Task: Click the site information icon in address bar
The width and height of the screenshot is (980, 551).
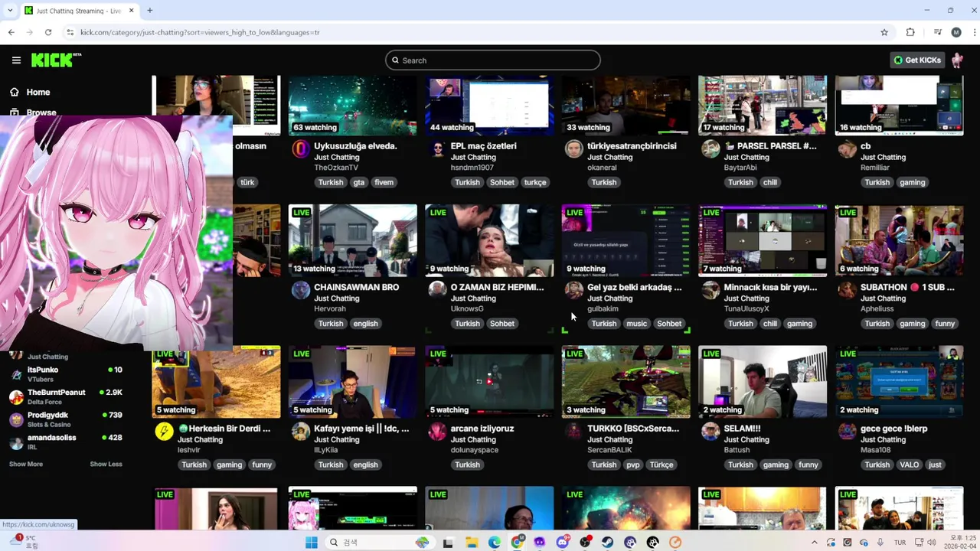Action: (x=70, y=32)
